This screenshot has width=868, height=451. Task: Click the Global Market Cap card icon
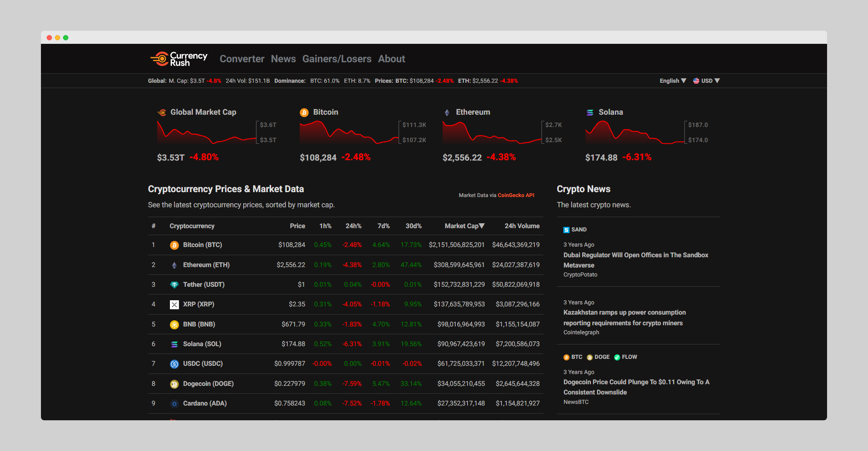point(162,112)
